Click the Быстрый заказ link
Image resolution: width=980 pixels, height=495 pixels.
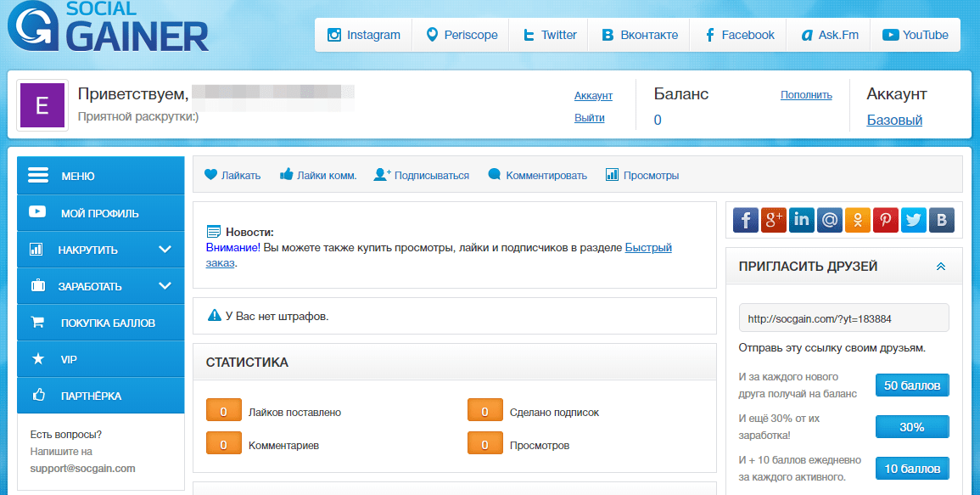pyautogui.click(x=648, y=248)
